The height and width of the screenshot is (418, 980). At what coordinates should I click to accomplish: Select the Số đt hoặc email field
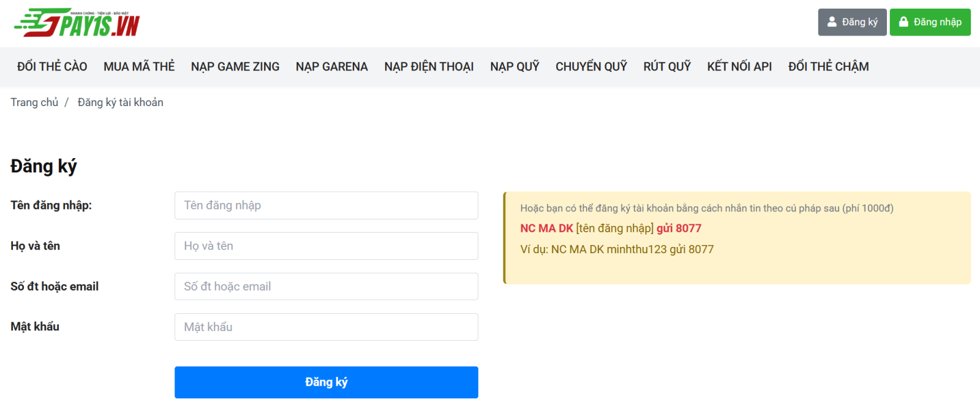point(326,286)
